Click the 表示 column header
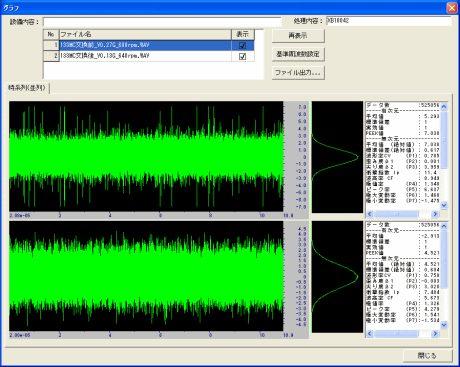 tap(243, 34)
